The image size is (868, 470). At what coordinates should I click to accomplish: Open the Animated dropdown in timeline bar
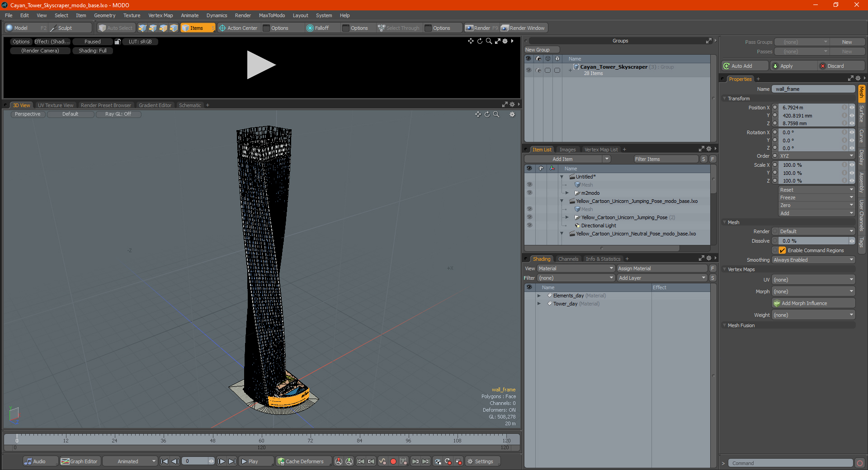(x=130, y=461)
